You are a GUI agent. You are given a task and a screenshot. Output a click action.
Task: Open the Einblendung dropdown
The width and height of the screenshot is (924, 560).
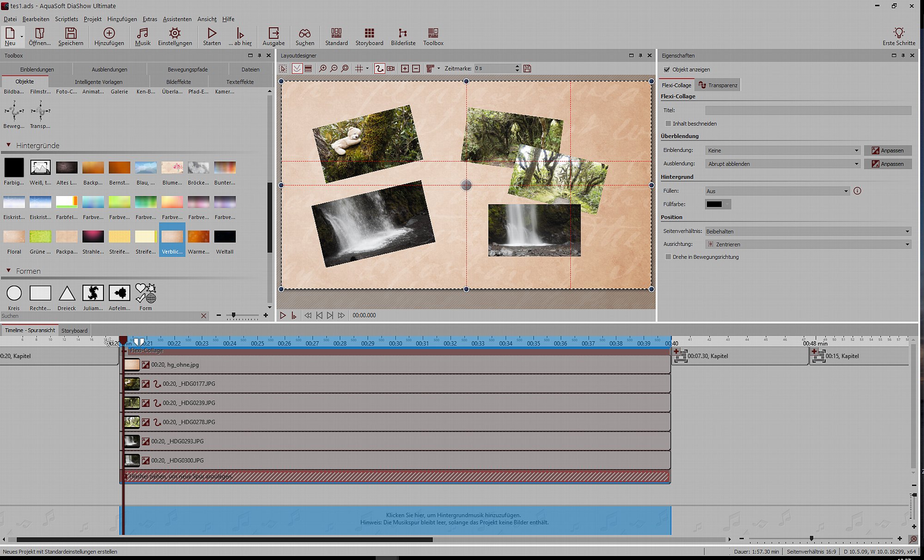click(783, 151)
